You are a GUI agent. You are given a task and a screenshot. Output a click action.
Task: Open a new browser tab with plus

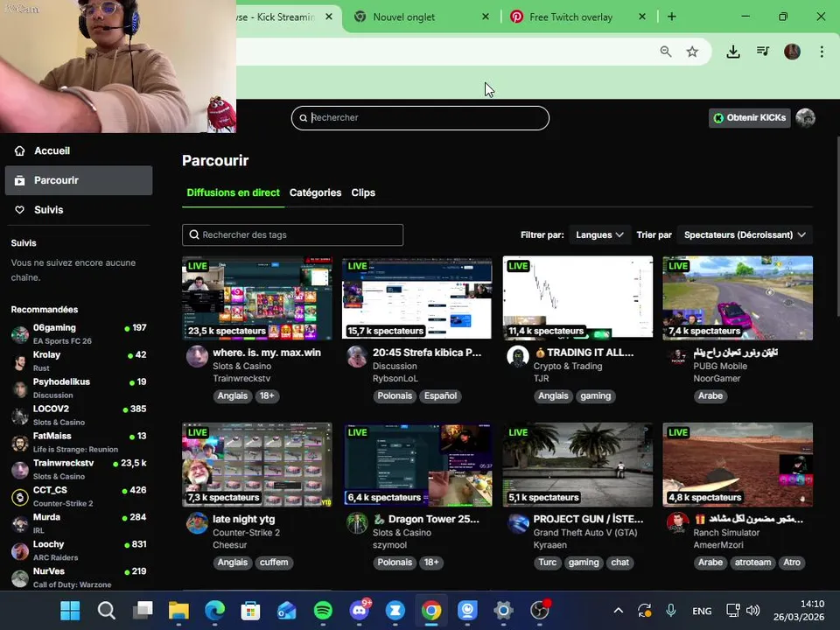[x=672, y=17]
